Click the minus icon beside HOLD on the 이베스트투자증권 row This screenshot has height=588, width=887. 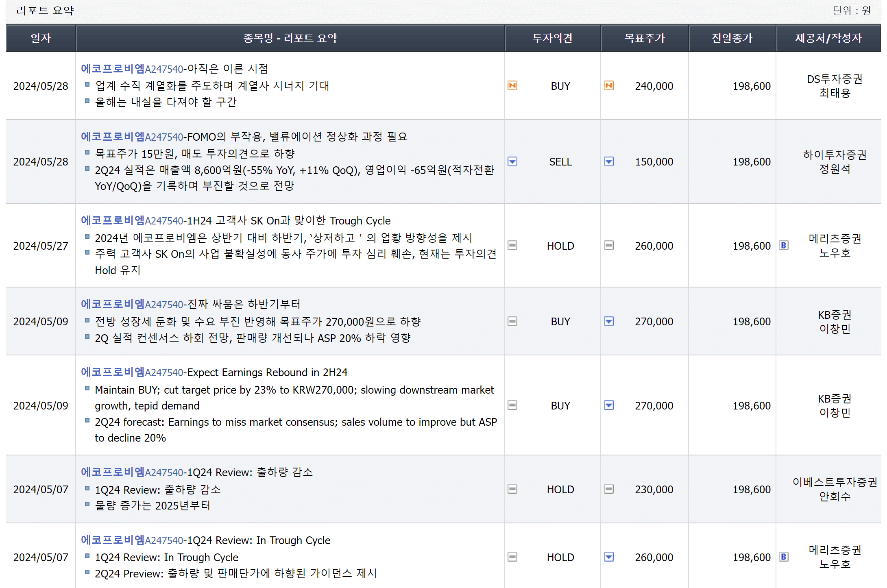[x=513, y=489]
